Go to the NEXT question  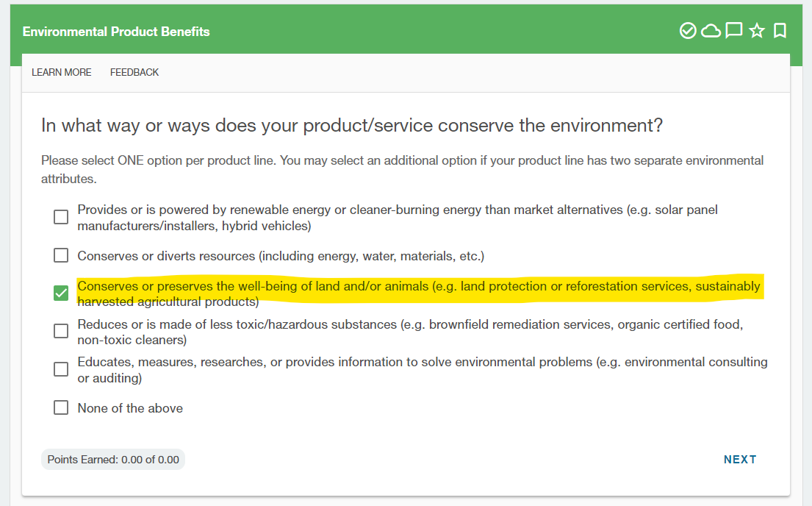pos(740,460)
